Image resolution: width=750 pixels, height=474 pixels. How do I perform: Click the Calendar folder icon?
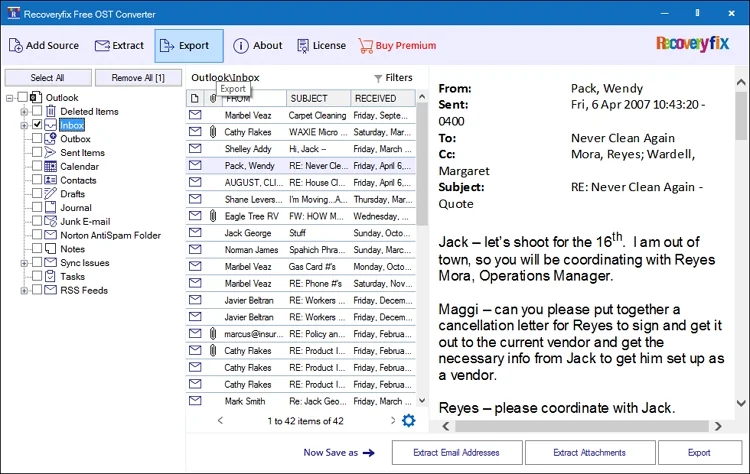(x=50, y=166)
